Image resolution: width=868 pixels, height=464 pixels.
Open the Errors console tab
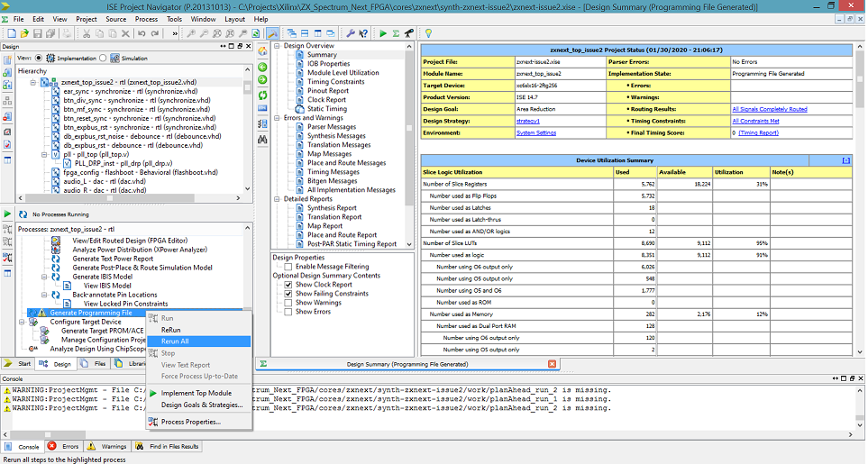pos(64,446)
